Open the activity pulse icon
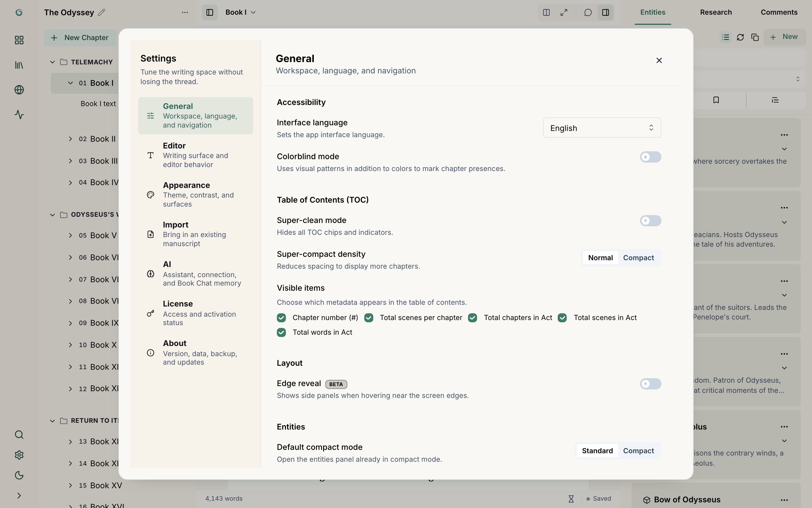Viewport: 812px width, 508px height. [19, 115]
